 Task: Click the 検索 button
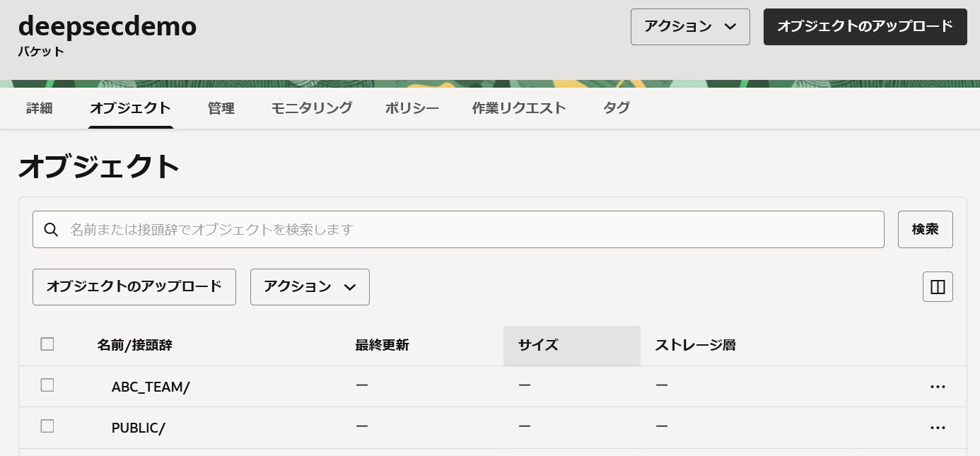pyautogui.click(x=926, y=230)
